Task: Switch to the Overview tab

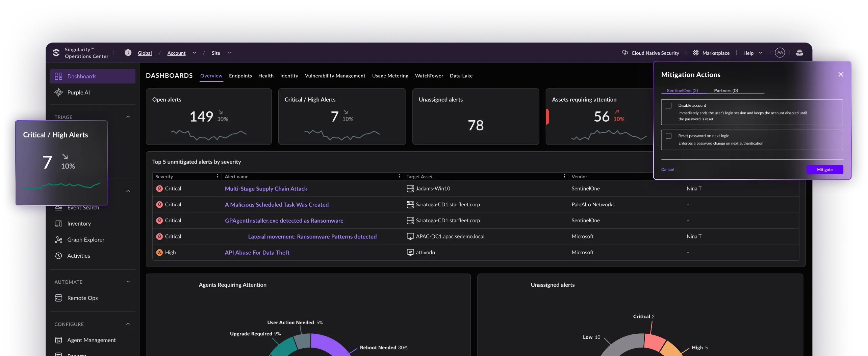Action: (211, 76)
